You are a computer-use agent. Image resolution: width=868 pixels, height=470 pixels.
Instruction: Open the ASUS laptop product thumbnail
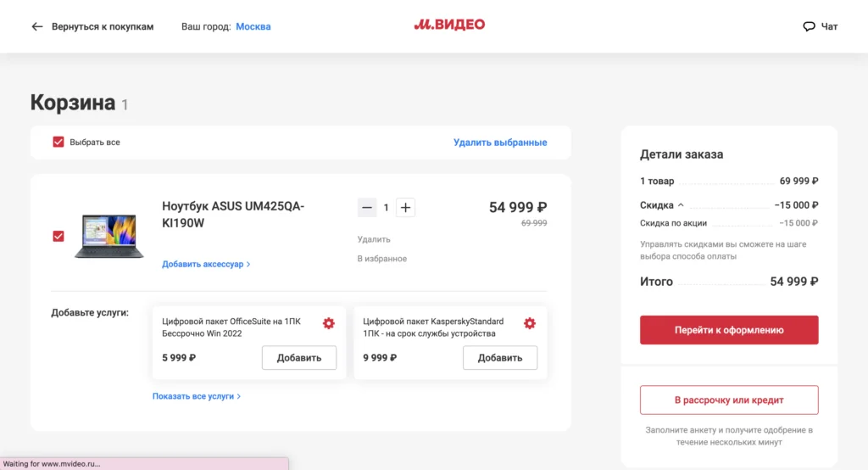109,236
